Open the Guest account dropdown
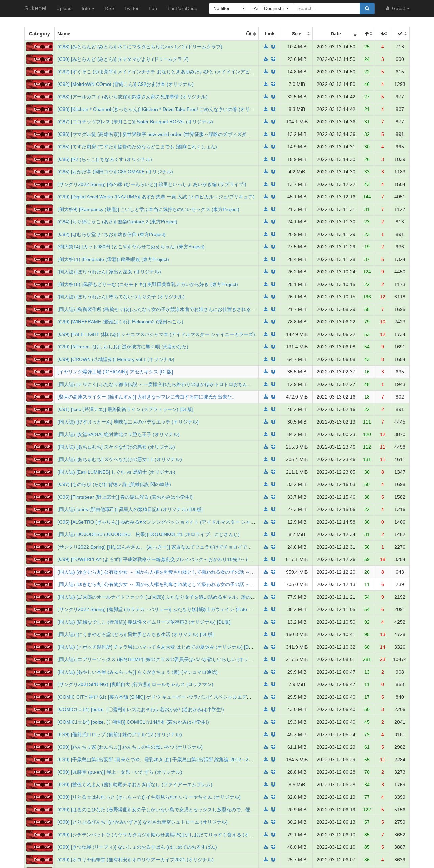The image size is (434, 868). (x=397, y=8)
